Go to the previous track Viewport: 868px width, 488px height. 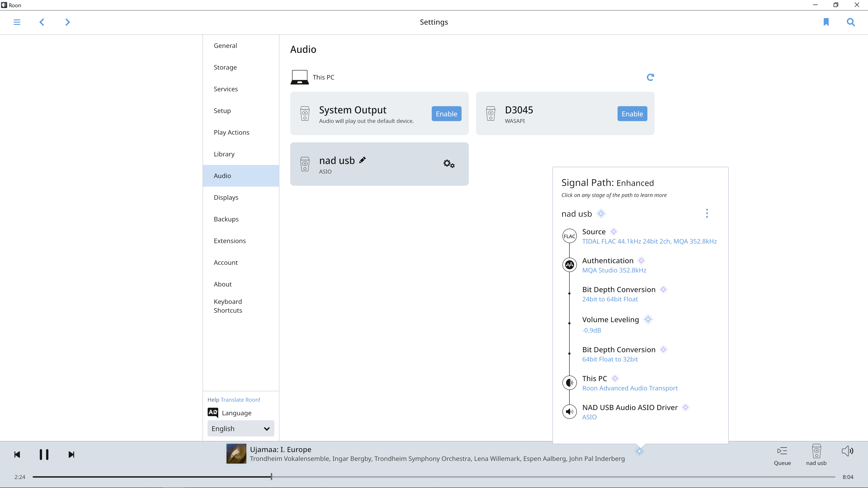point(17,455)
